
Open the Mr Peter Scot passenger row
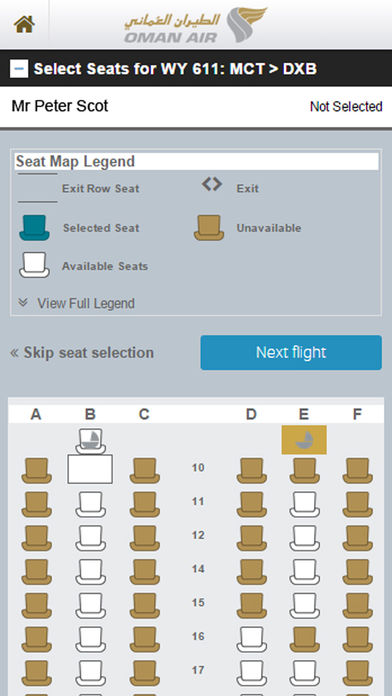pos(196,107)
